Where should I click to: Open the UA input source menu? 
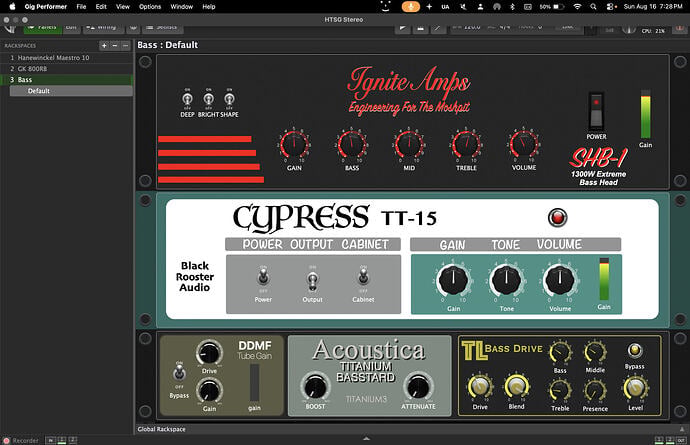pyautogui.click(x=445, y=7)
